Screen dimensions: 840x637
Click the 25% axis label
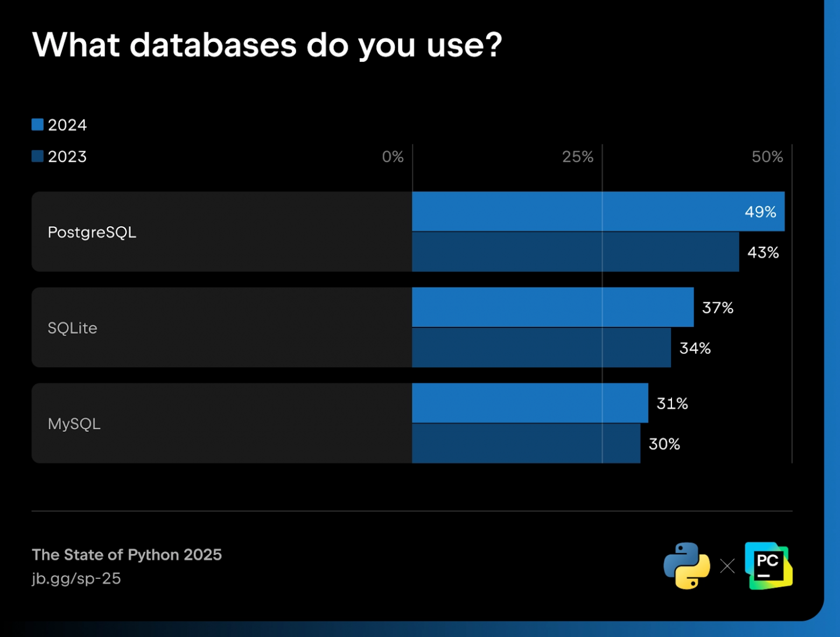[x=578, y=157]
